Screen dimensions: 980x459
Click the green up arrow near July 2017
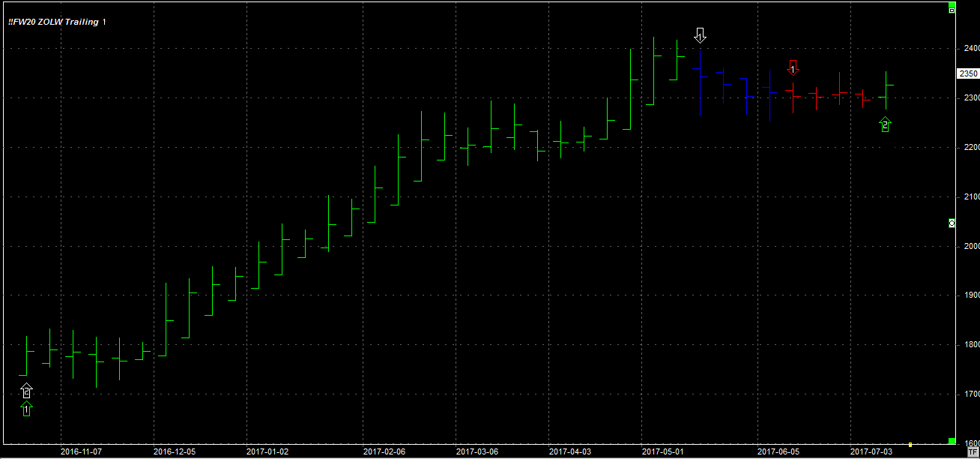pyautogui.click(x=885, y=125)
